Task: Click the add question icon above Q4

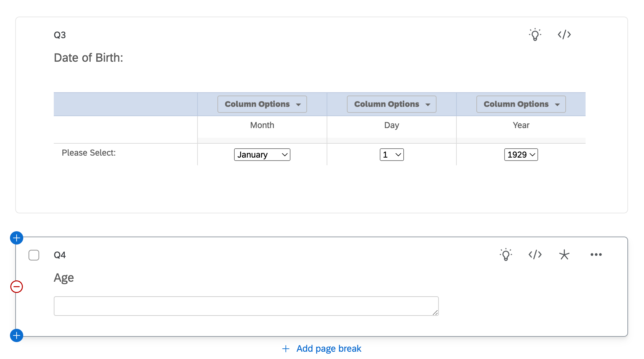Action: (x=16, y=238)
